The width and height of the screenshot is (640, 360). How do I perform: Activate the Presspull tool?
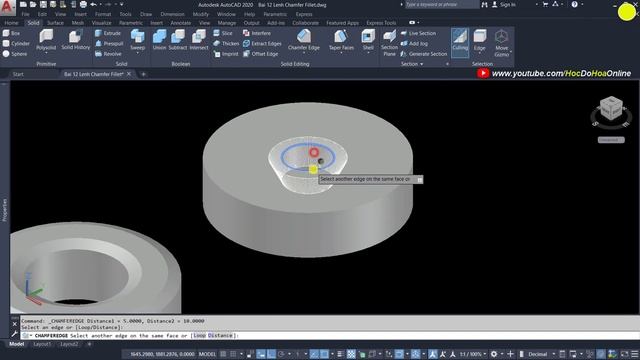(x=109, y=43)
